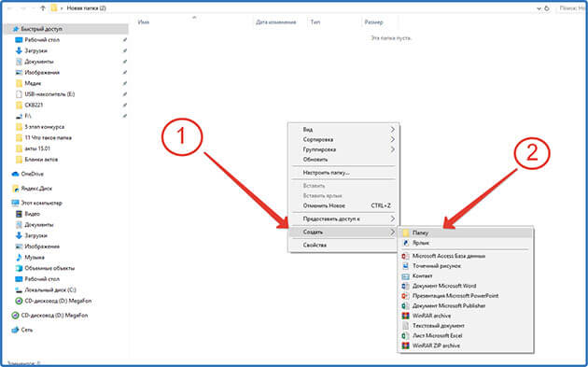Click the WinRAR ZIP archive icon
Image resolution: width=588 pixels, height=367 pixels.
pyautogui.click(x=405, y=346)
